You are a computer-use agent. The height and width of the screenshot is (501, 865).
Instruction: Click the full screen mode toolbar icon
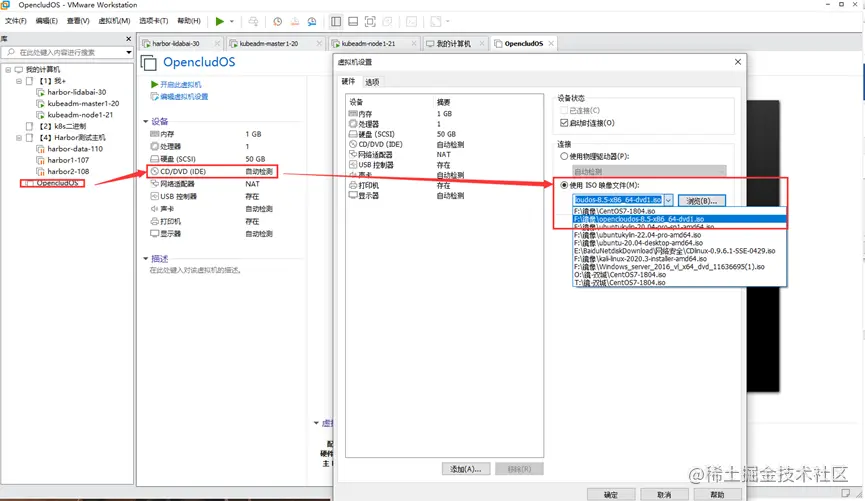(x=370, y=22)
